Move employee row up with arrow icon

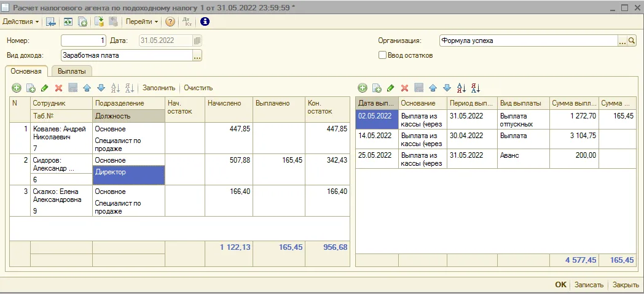point(87,88)
